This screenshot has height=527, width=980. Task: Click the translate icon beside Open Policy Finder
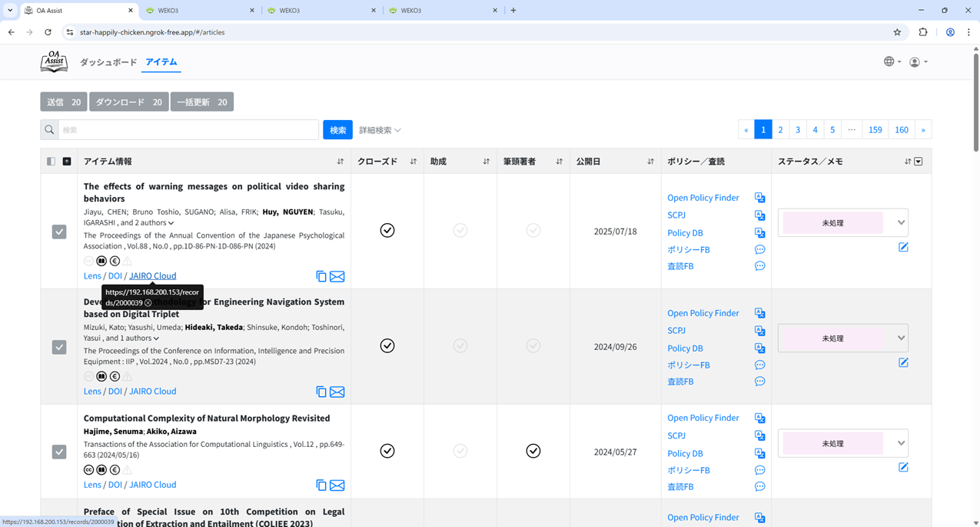tap(760, 198)
